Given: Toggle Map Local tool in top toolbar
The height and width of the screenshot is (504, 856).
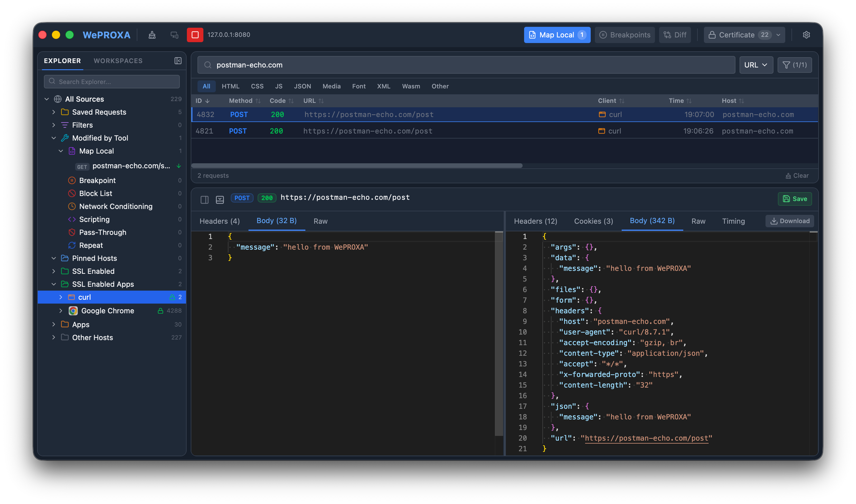Looking at the screenshot, I should pos(557,35).
